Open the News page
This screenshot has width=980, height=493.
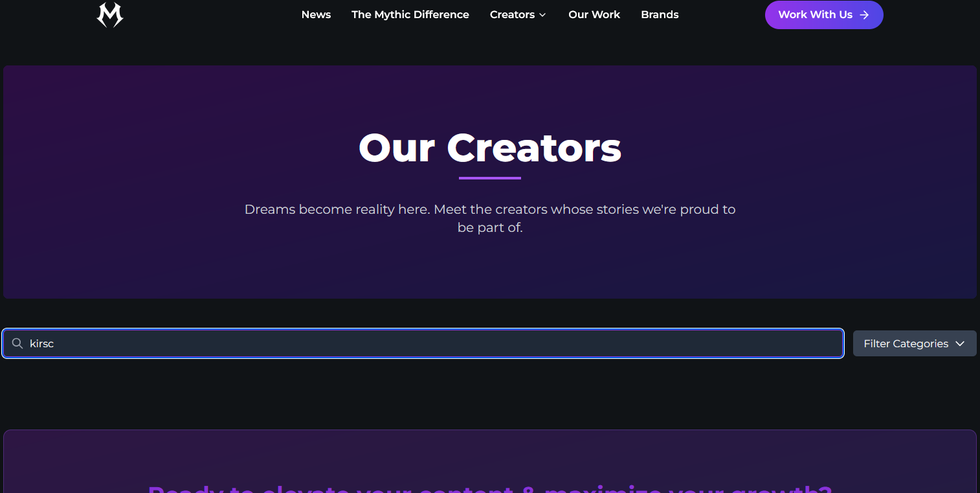click(316, 15)
